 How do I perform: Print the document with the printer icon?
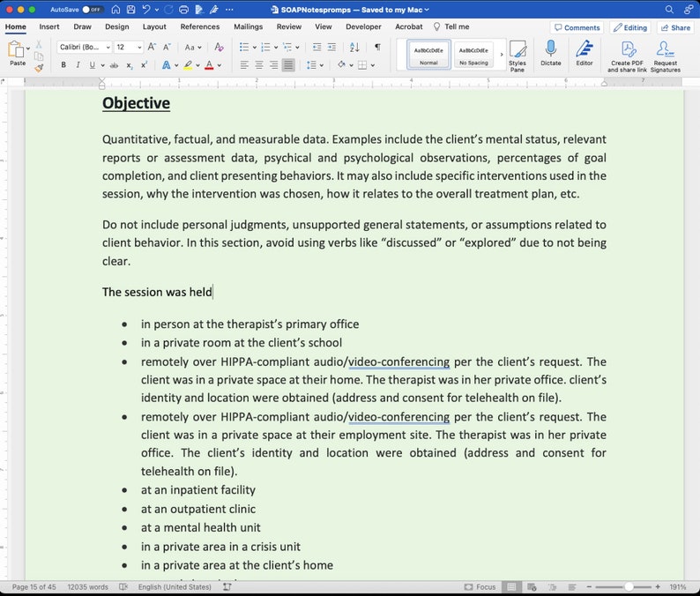[x=183, y=10]
